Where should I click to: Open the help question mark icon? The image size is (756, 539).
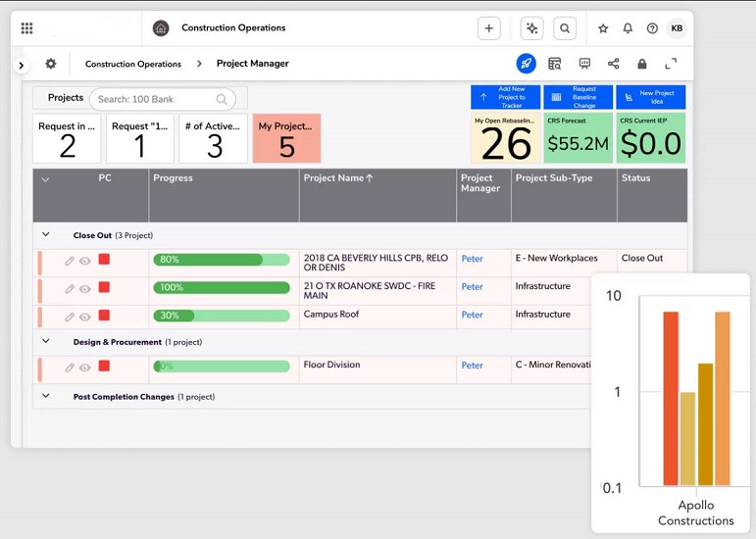pos(652,28)
